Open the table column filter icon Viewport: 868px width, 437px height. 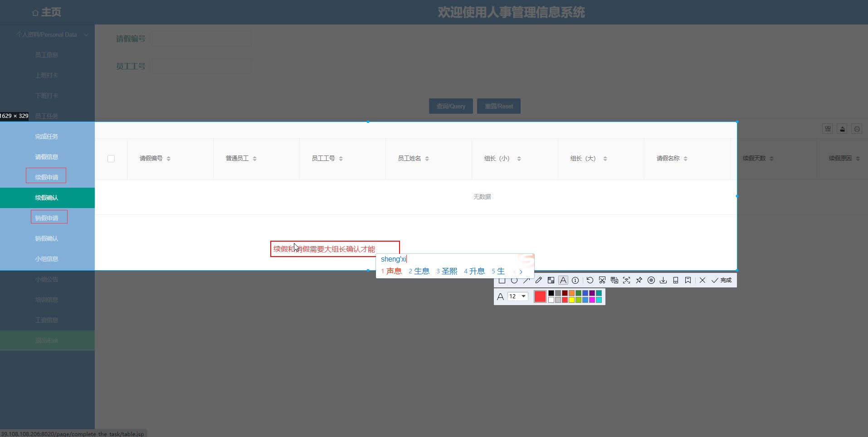pyautogui.click(x=828, y=129)
